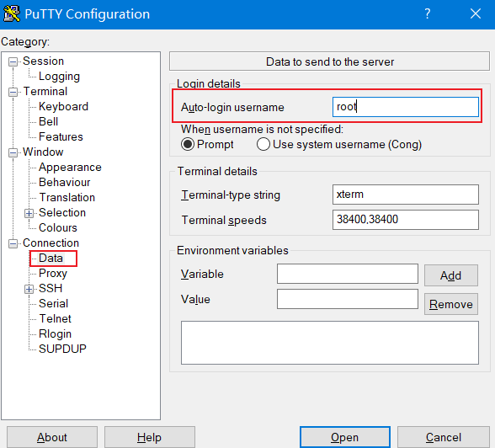Select the Session category
Viewport: 495px width, 448px height.
(x=43, y=61)
